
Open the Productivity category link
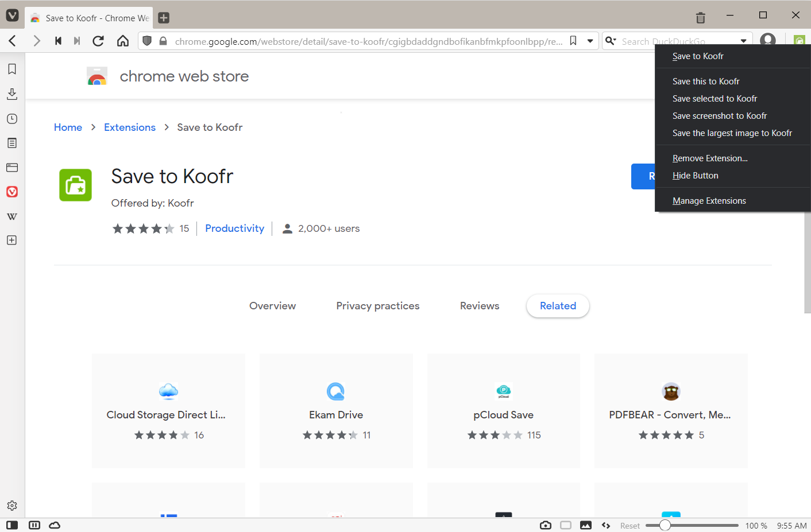pyautogui.click(x=234, y=228)
